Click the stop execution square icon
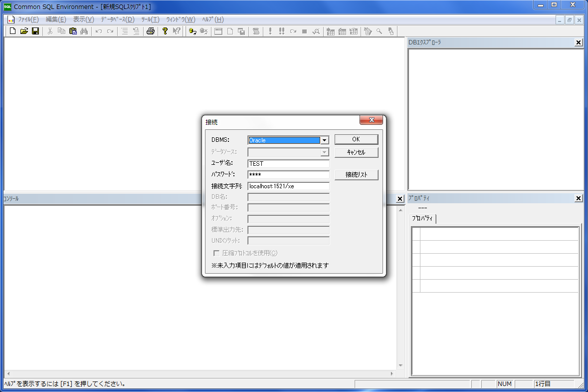The height and width of the screenshot is (392, 588). point(305,31)
